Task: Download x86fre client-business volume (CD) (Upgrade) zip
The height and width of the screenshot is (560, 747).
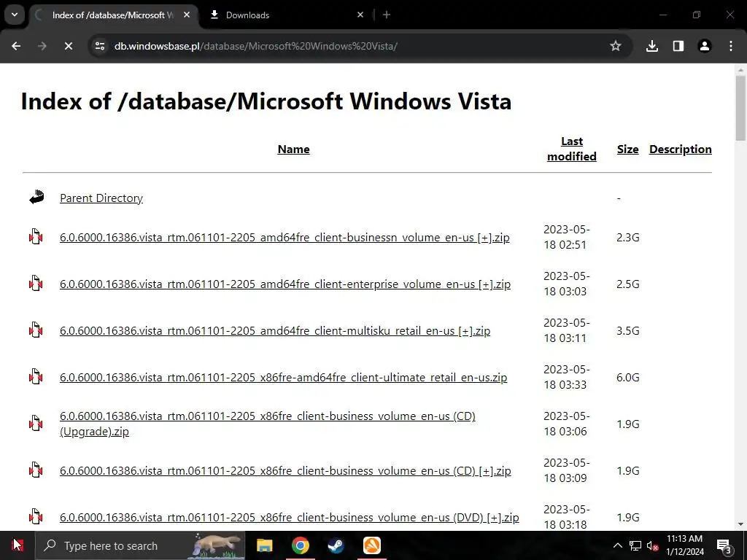Action: click(x=268, y=424)
